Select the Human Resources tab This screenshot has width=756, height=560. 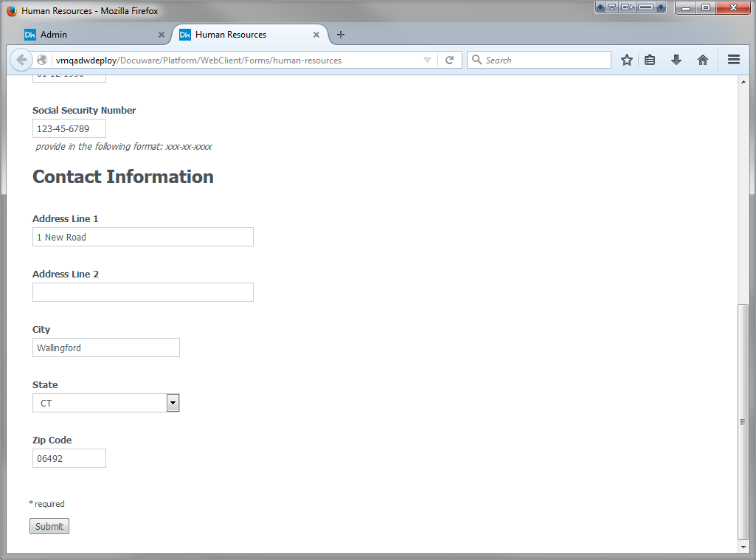tap(243, 34)
